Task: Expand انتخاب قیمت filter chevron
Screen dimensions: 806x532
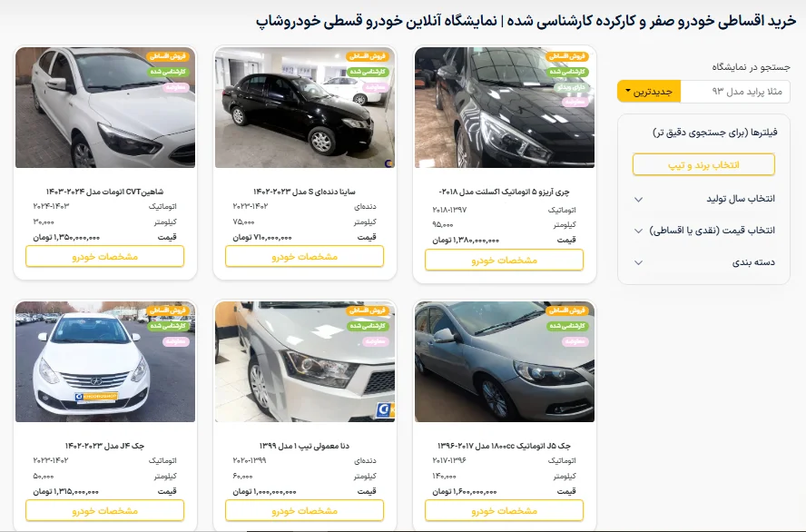Action: pyautogui.click(x=638, y=231)
